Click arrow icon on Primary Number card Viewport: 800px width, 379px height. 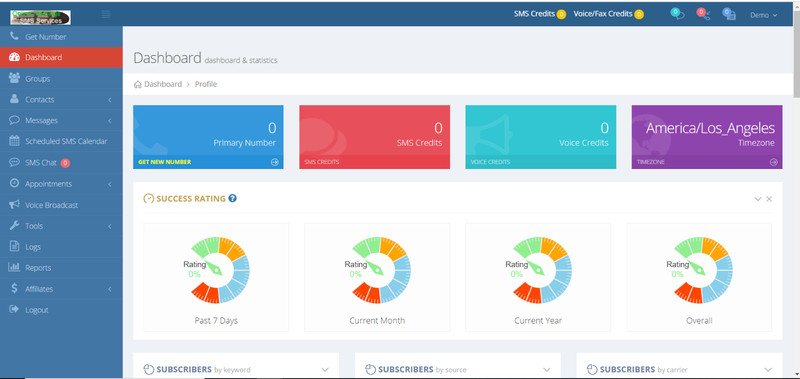(x=274, y=162)
